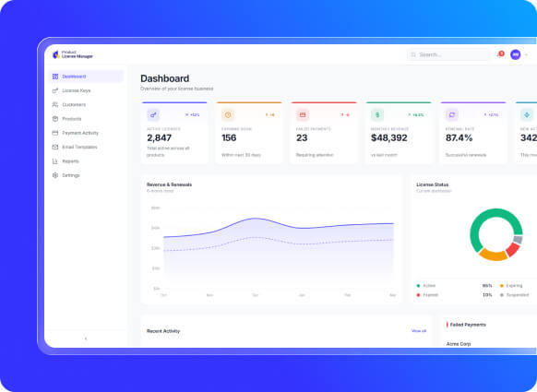The width and height of the screenshot is (537, 392).
Task: Click the Product License Manager logo
Action: click(x=73, y=54)
